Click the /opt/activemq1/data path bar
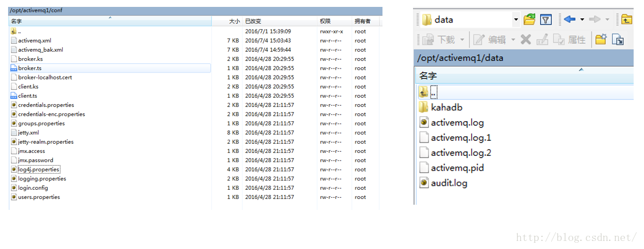The image size is (644, 249). point(525,58)
